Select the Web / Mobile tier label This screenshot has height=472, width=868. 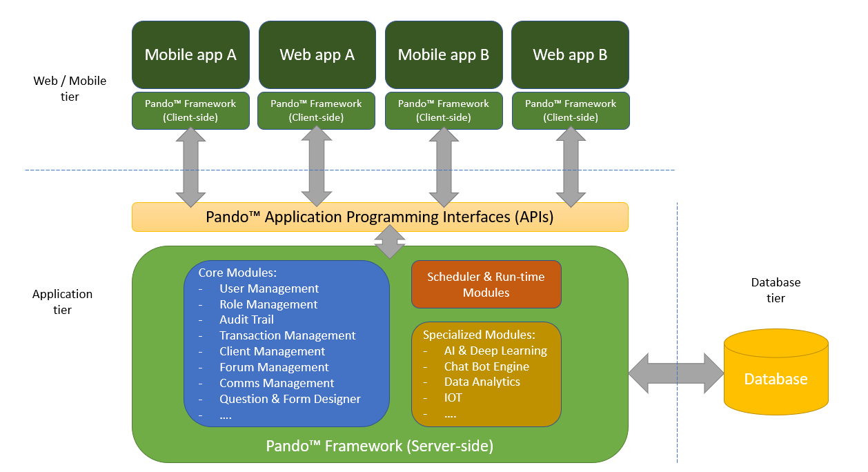pyautogui.click(x=70, y=89)
